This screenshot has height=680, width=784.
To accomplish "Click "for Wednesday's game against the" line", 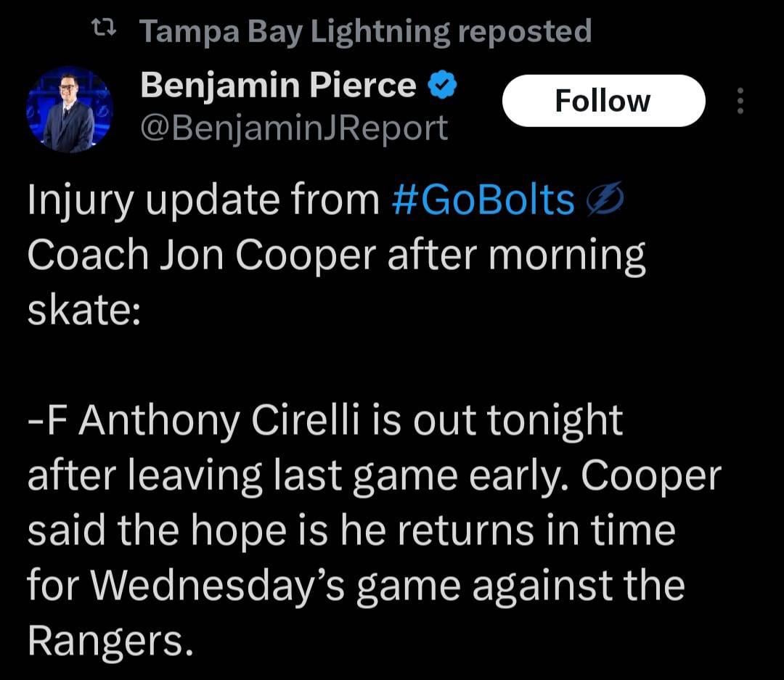I will (356, 586).
